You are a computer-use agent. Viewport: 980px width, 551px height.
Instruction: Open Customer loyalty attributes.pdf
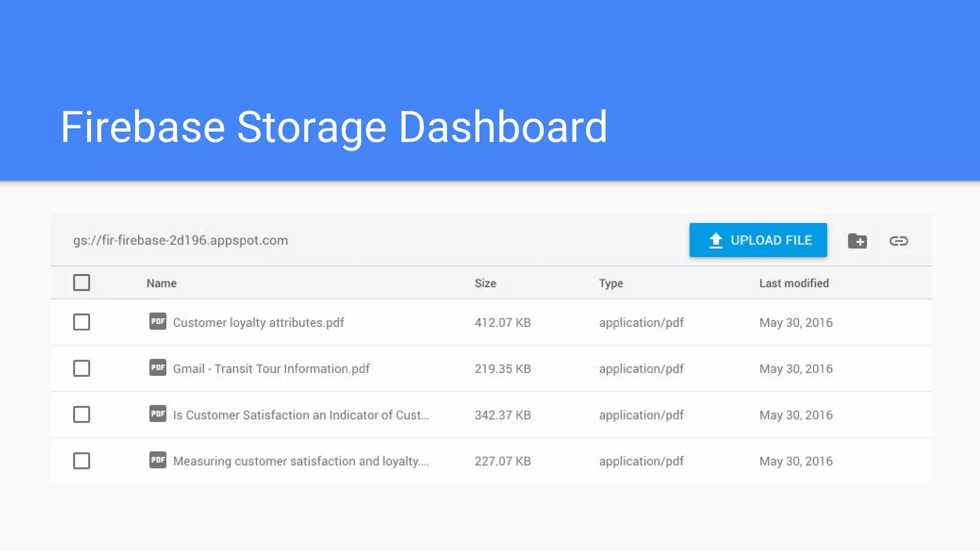tap(258, 323)
